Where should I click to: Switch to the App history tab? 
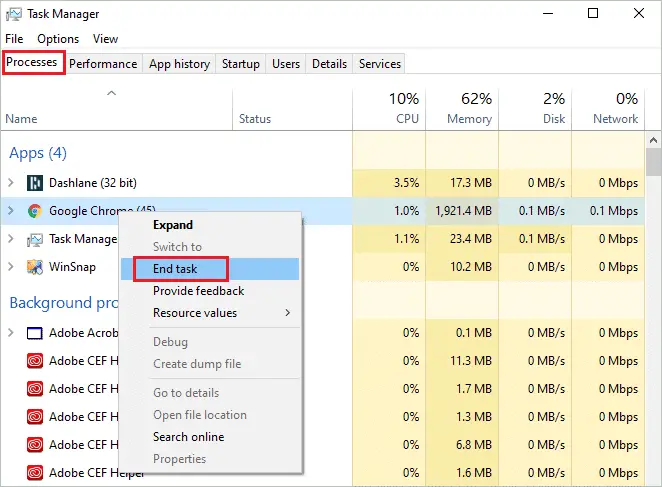(179, 64)
